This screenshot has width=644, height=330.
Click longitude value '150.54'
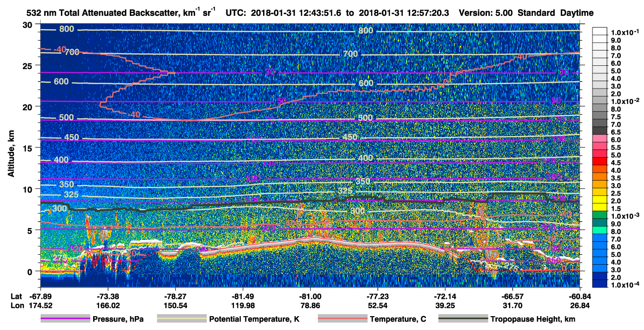(x=175, y=305)
